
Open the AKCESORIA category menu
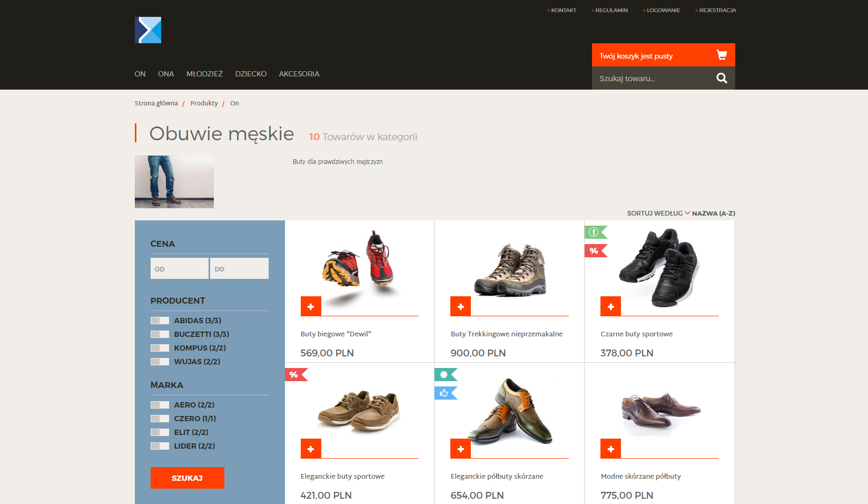(299, 74)
